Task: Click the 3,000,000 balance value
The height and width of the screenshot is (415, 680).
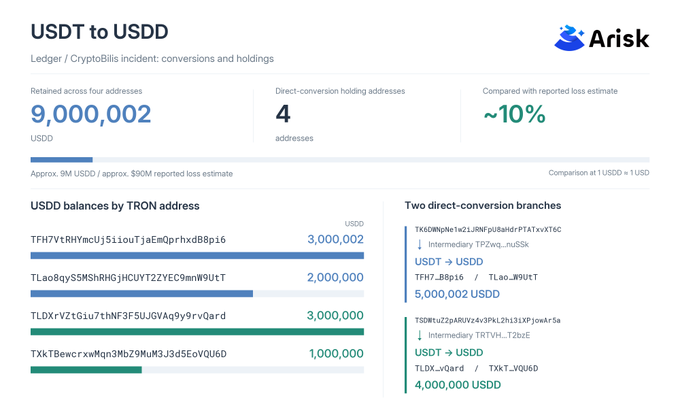Action: (x=335, y=316)
